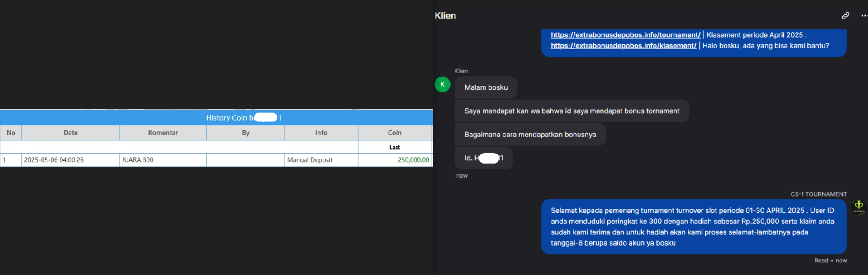This screenshot has width=868, height=275.
Task: Select the 'Selamat kepada pemenang' reply bubble
Action: [x=694, y=227]
